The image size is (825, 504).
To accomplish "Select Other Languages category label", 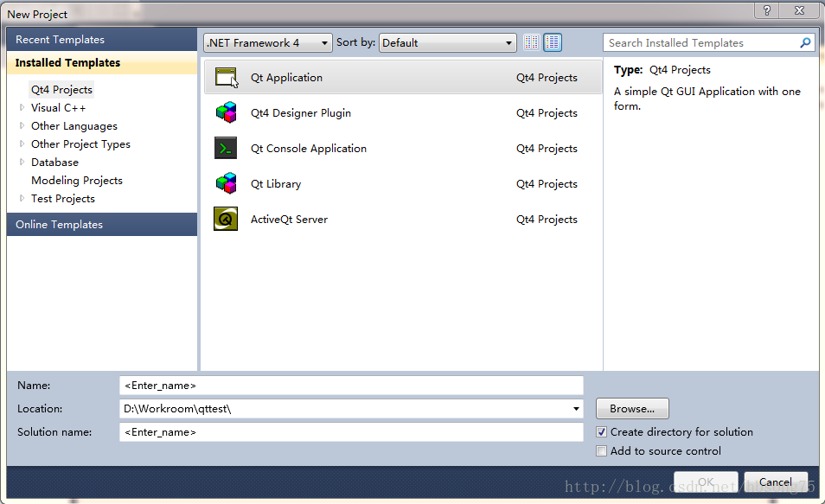I will 74,125.
